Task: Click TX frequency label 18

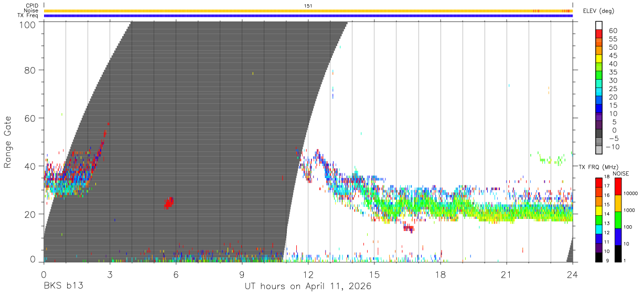Action: 607,177
